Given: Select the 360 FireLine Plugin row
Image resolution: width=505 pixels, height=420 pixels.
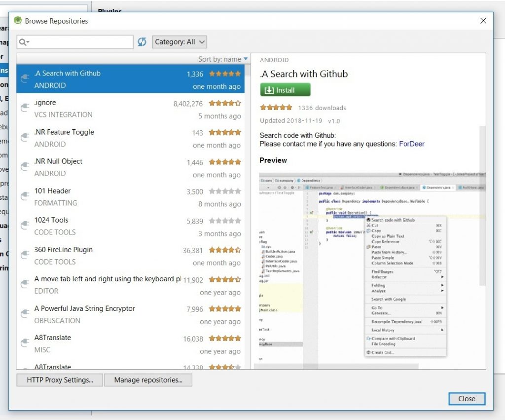Looking at the screenshot, I should (130, 256).
